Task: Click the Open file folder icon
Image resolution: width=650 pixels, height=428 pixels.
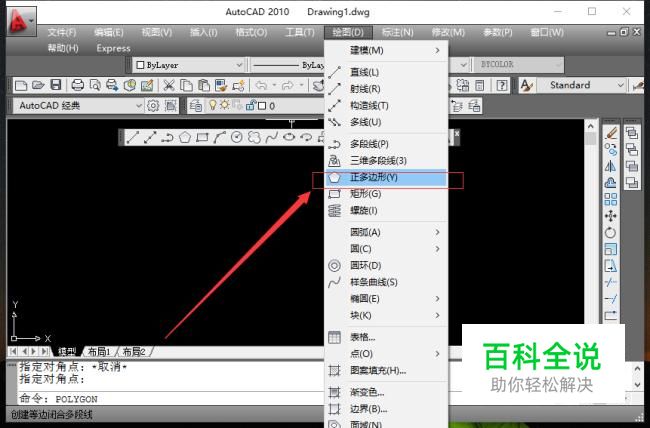Action: click(38, 85)
